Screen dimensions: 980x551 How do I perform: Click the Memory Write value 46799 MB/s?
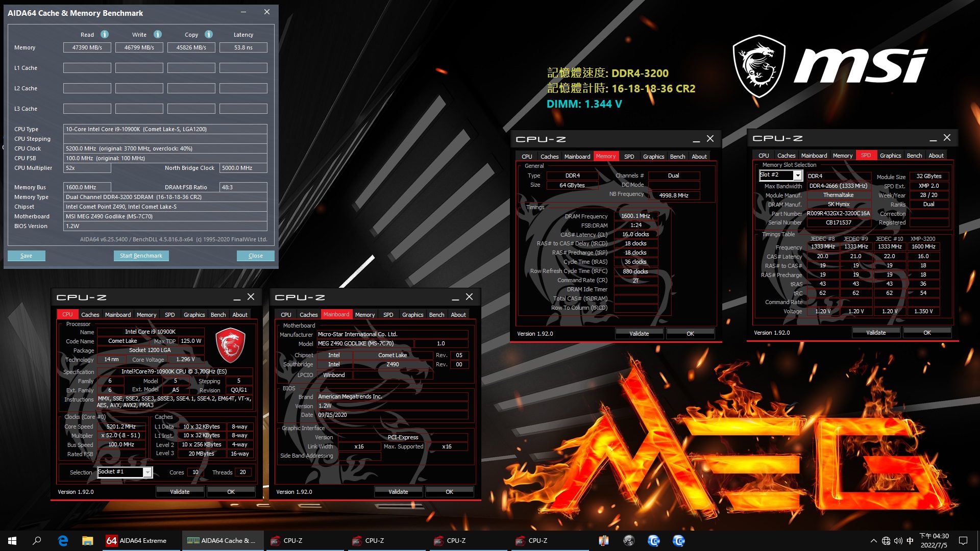(139, 47)
